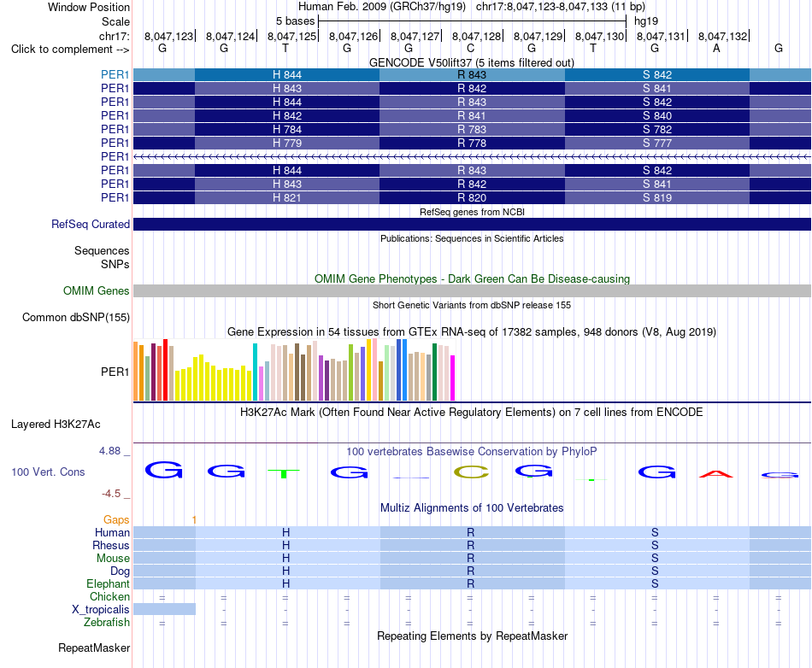Click the 'S' in the Elephant alignment row

click(655, 583)
